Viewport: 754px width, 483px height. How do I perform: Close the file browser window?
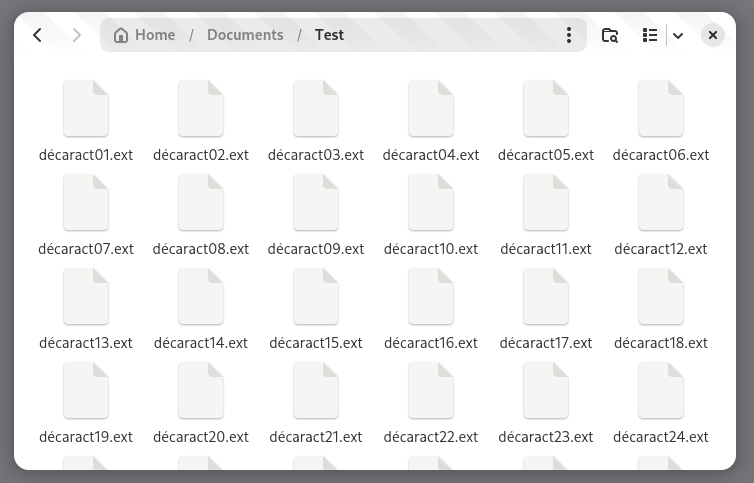(713, 35)
